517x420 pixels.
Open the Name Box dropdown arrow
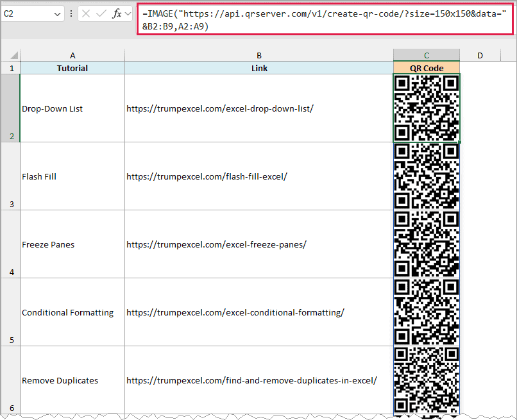(x=57, y=14)
